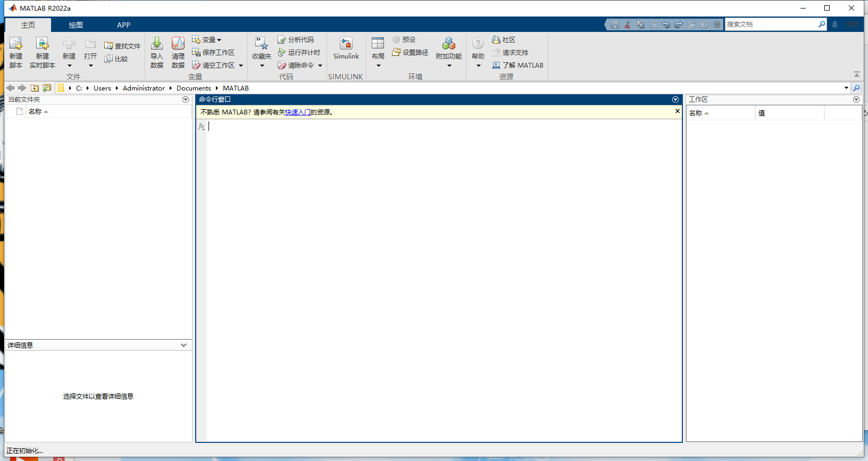Open the 打开 dropdown arrow
Image resolution: width=868 pixels, height=461 pixels.
click(90, 66)
